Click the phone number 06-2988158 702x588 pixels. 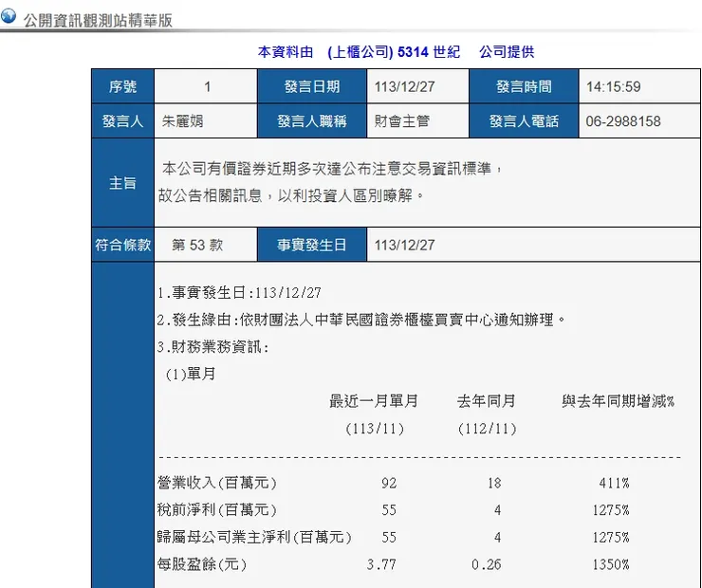pos(623,120)
